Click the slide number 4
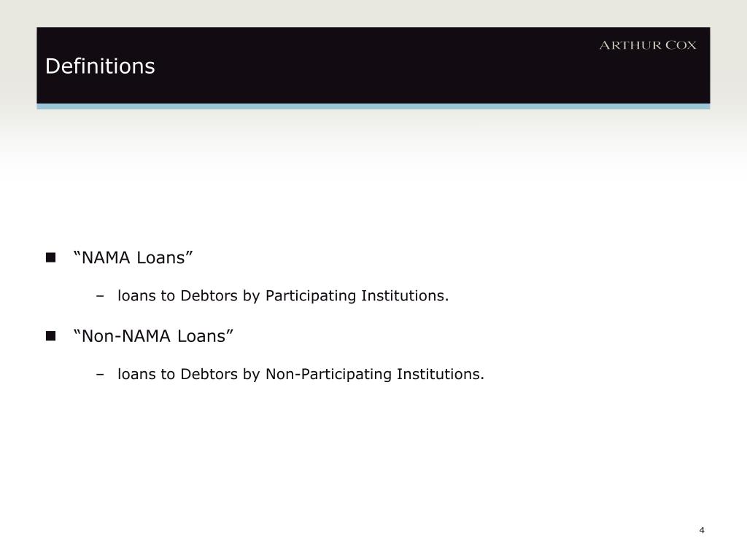 pyautogui.click(x=702, y=530)
